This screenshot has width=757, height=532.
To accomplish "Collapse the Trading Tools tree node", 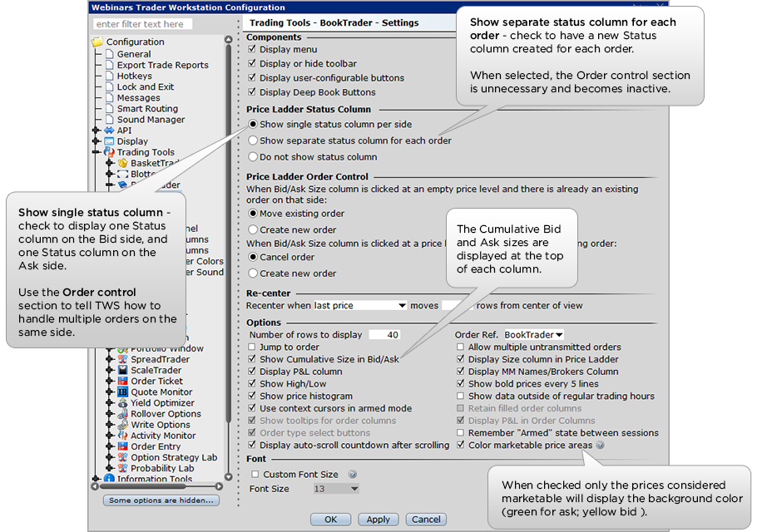I will (x=96, y=152).
